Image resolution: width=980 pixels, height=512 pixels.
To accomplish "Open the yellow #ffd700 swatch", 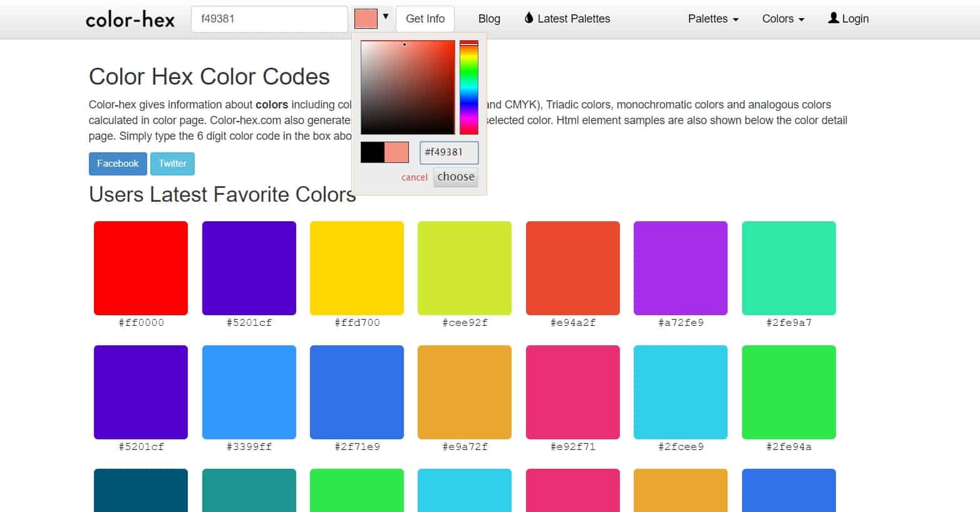I will click(357, 268).
